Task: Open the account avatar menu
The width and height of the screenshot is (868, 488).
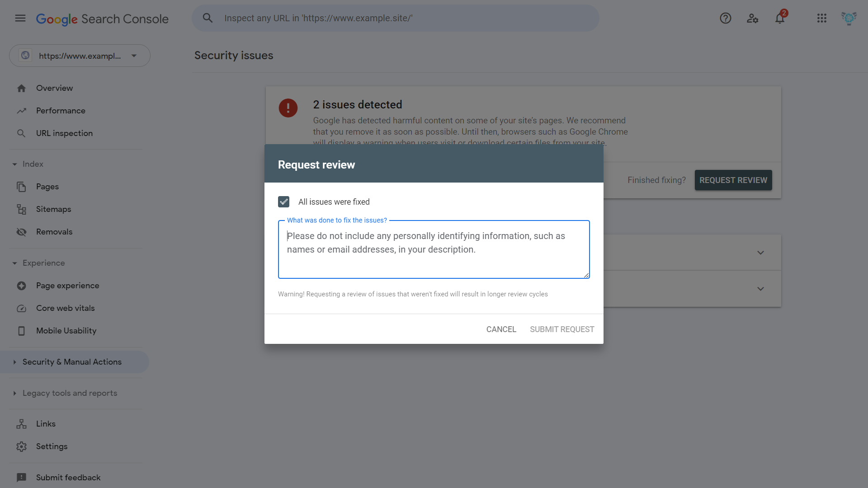Action: pos(849,18)
